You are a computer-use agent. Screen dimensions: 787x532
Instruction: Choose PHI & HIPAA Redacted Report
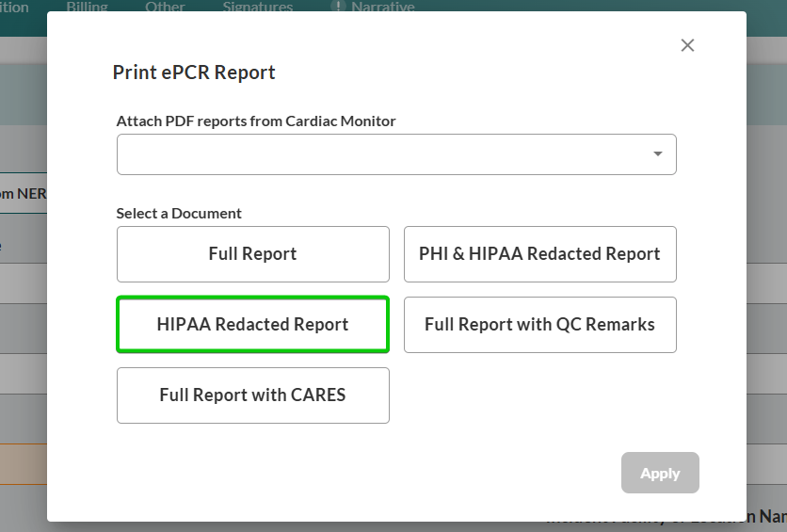(539, 254)
